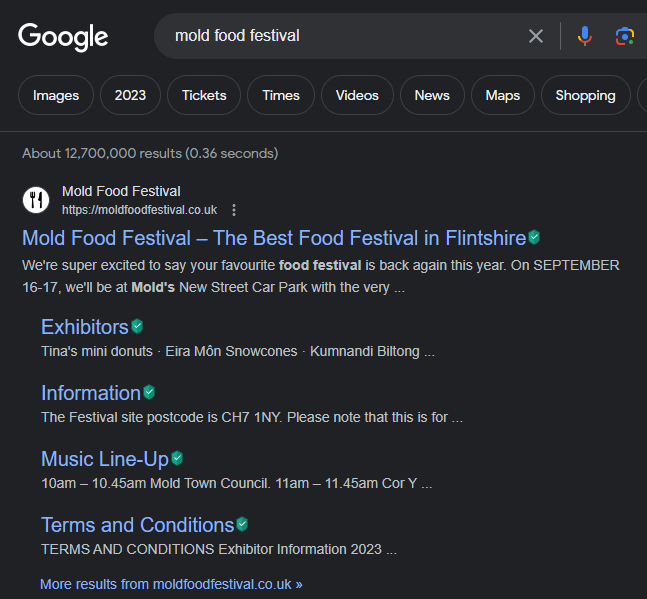The height and width of the screenshot is (599, 647).
Task: Switch to Videos results
Action: tap(357, 95)
